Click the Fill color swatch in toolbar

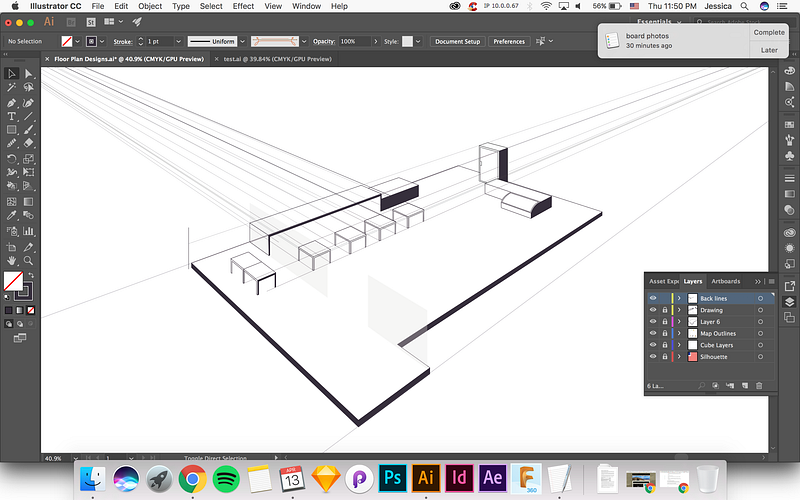[x=13, y=281]
